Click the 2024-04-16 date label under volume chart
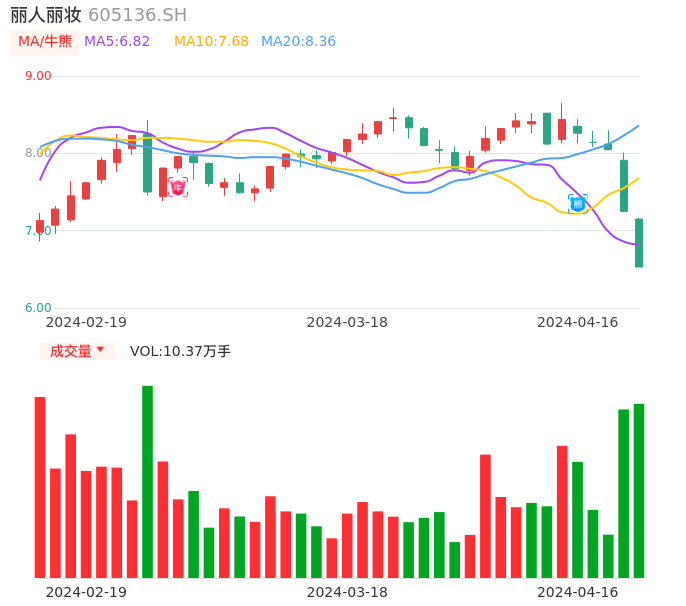 click(577, 592)
